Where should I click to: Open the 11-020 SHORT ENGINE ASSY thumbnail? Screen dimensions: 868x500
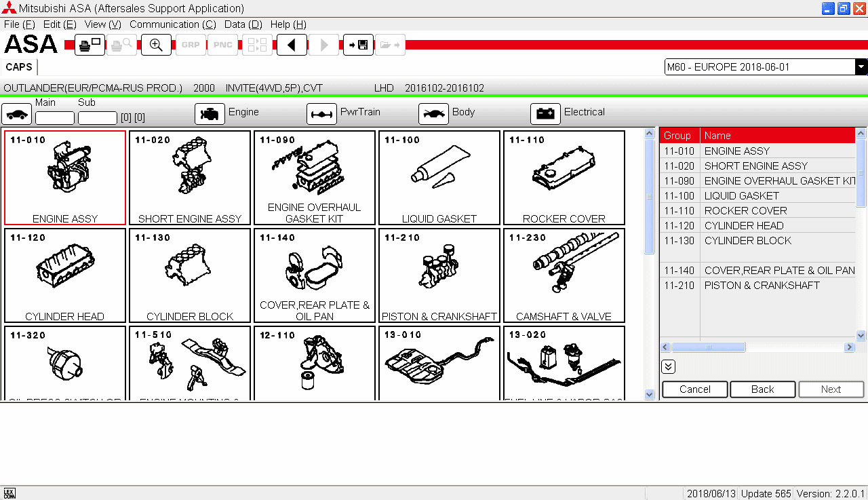190,178
